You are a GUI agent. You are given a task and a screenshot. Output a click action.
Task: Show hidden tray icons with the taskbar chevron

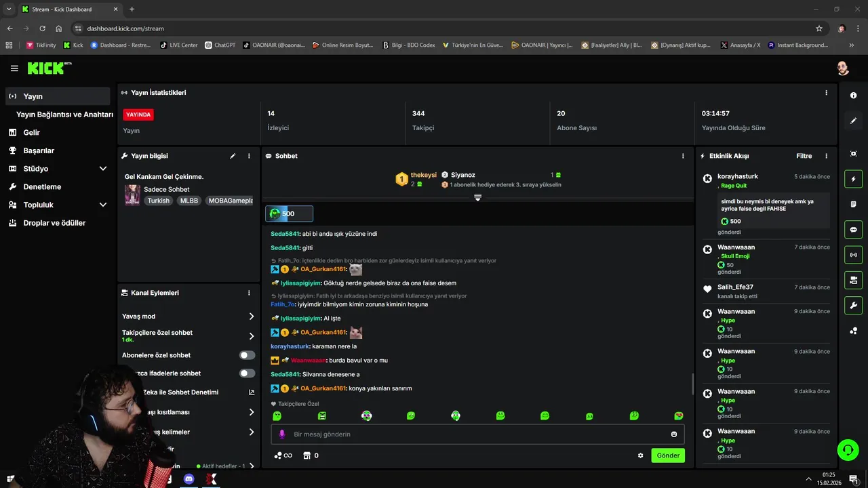pos(808,479)
